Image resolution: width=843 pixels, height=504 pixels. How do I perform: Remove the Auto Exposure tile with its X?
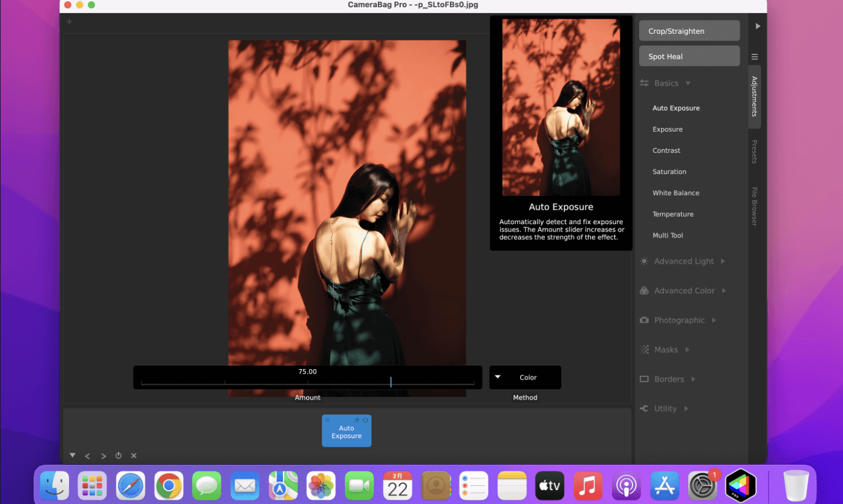point(328,420)
